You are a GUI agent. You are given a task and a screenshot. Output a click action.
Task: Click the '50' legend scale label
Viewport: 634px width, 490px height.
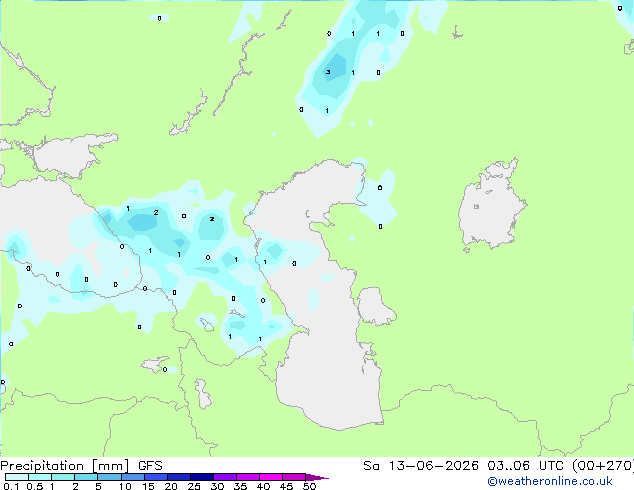click(x=309, y=486)
